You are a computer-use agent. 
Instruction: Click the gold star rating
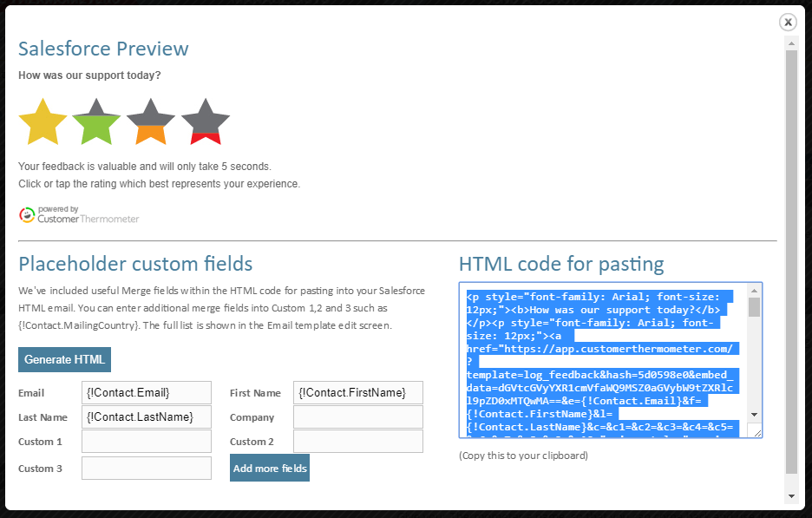(43, 121)
